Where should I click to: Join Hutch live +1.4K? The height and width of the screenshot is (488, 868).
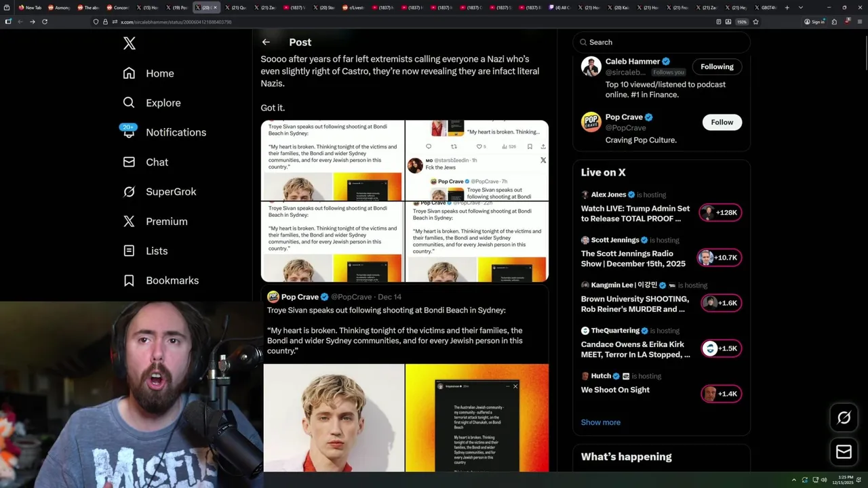(721, 394)
